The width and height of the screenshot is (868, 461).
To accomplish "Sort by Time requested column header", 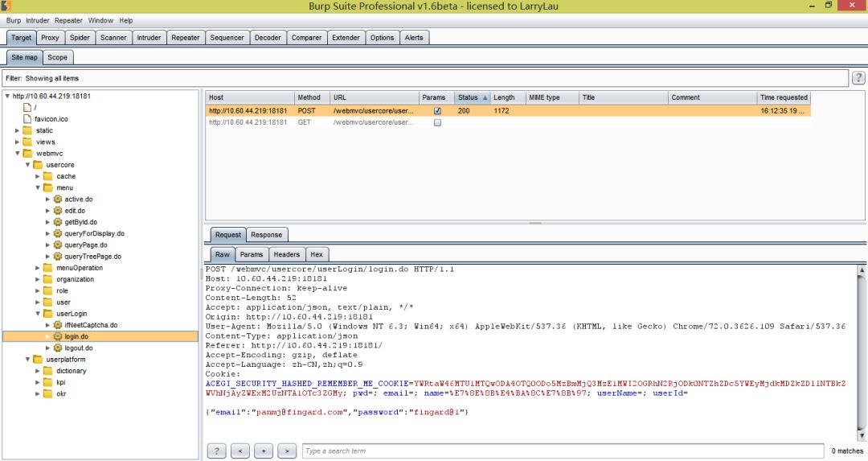I will (784, 97).
